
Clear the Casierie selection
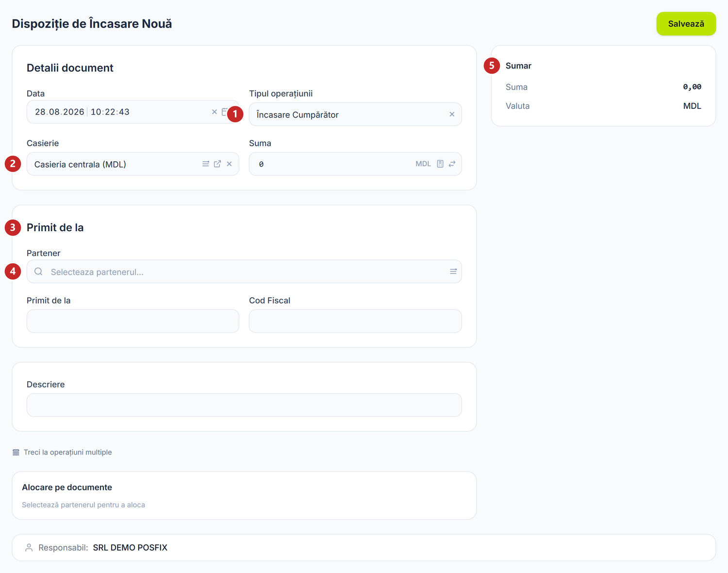click(229, 164)
